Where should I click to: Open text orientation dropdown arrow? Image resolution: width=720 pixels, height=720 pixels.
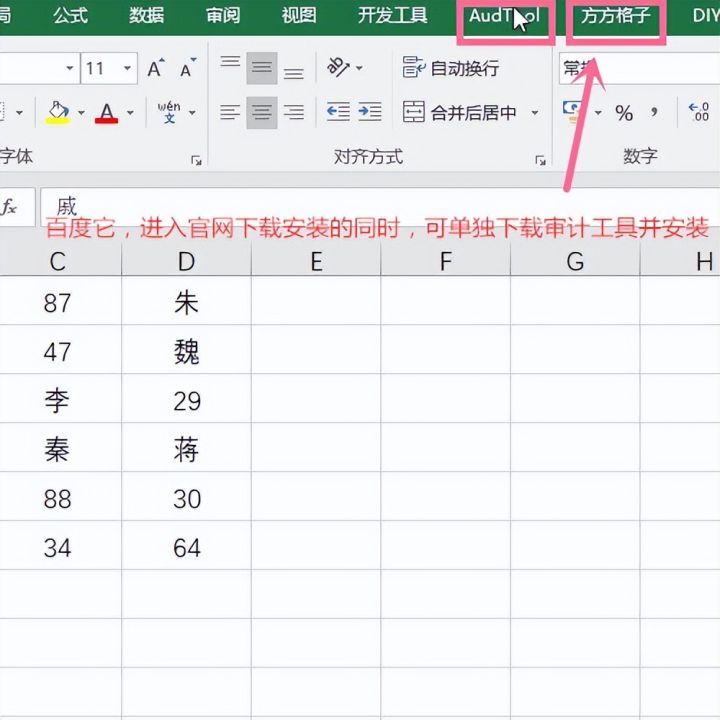click(360, 68)
